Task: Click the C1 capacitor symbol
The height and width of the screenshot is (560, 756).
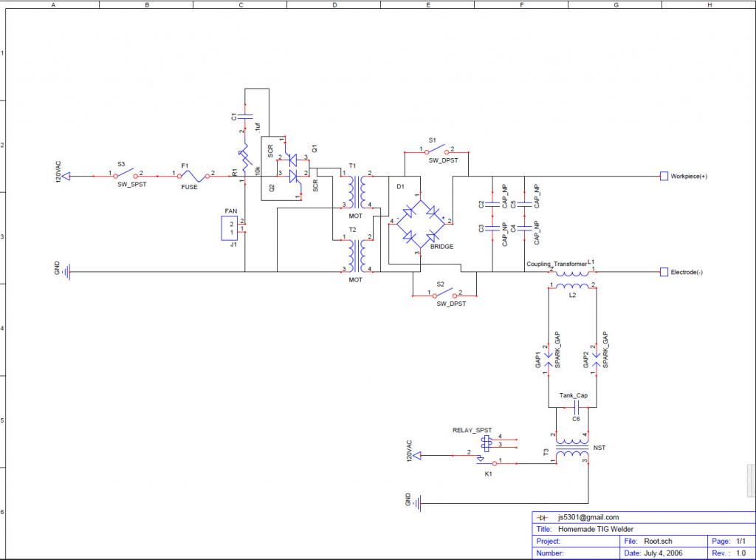Action: point(245,116)
